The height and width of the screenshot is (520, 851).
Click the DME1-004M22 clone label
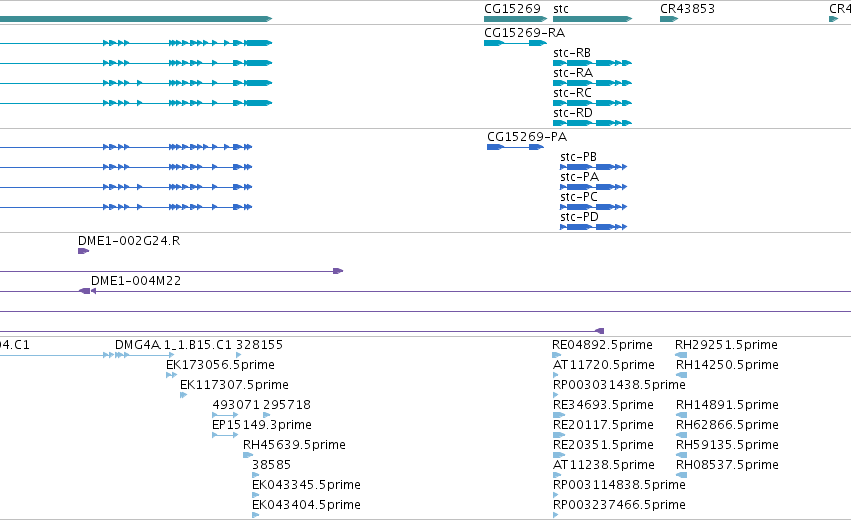[136, 281]
